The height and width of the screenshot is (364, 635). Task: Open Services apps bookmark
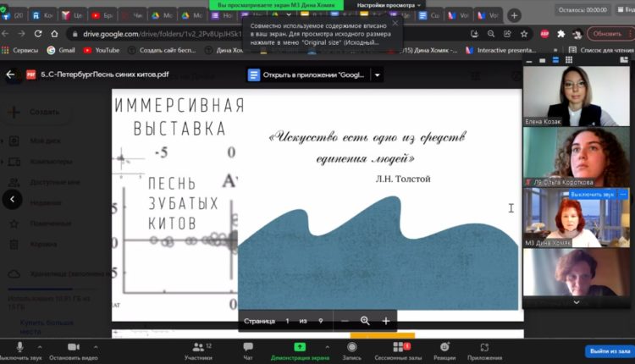(x=19, y=50)
